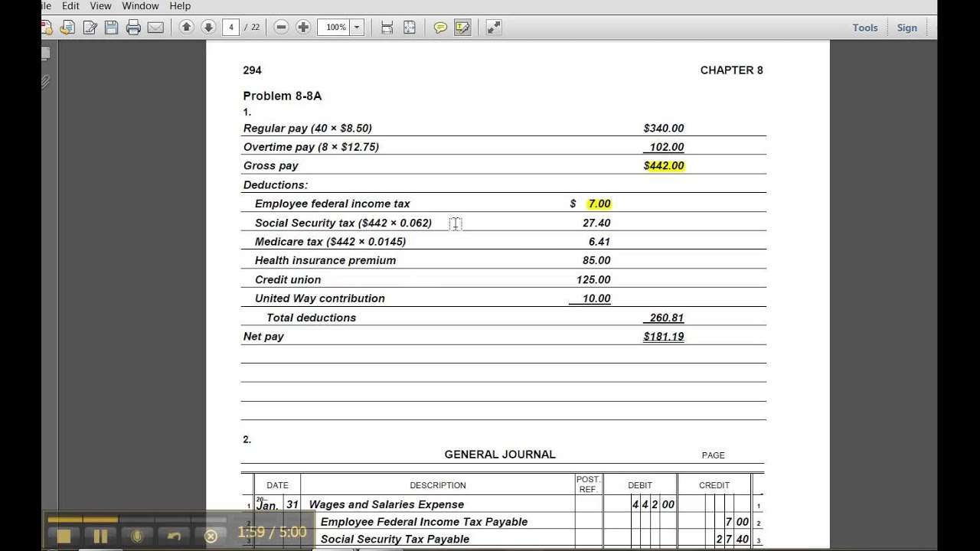This screenshot has width=980, height=551.
Task: Click the edit document icon
Action: [x=90, y=28]
